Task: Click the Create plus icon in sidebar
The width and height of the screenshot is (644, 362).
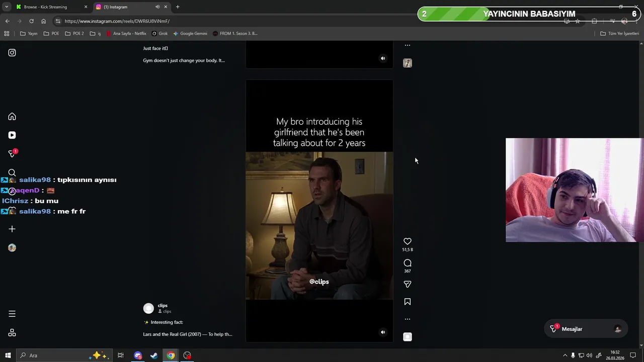Action: coord(12,229)
